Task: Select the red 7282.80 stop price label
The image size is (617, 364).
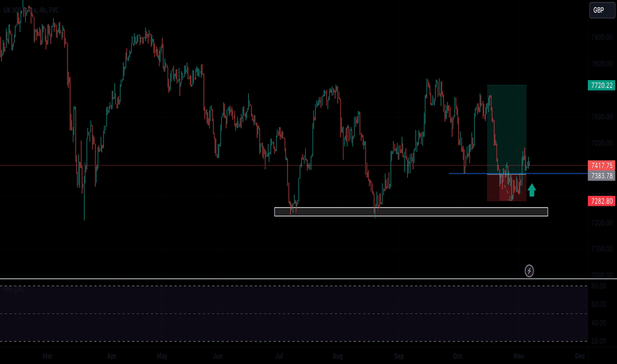Action: click(602, 201)
